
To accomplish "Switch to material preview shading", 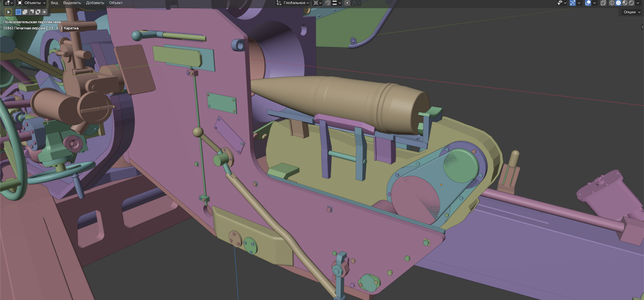I will (624, 3).
